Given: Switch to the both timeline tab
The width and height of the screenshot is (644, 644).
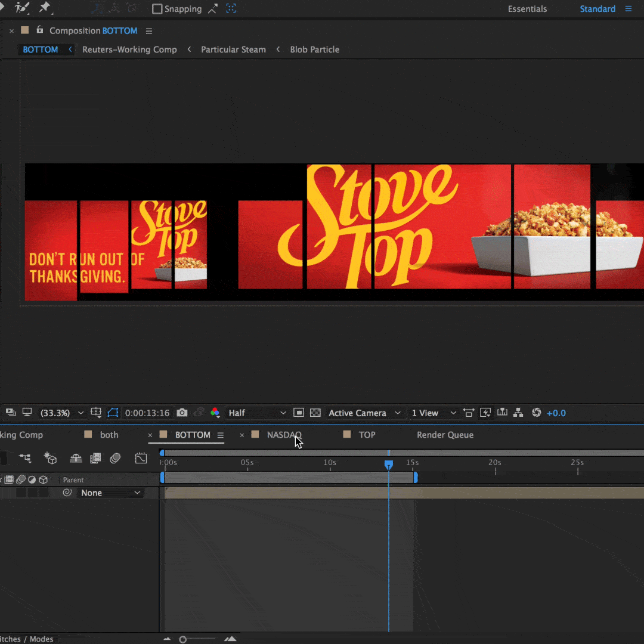Looking at the screenshot, I should pos(109,435).
